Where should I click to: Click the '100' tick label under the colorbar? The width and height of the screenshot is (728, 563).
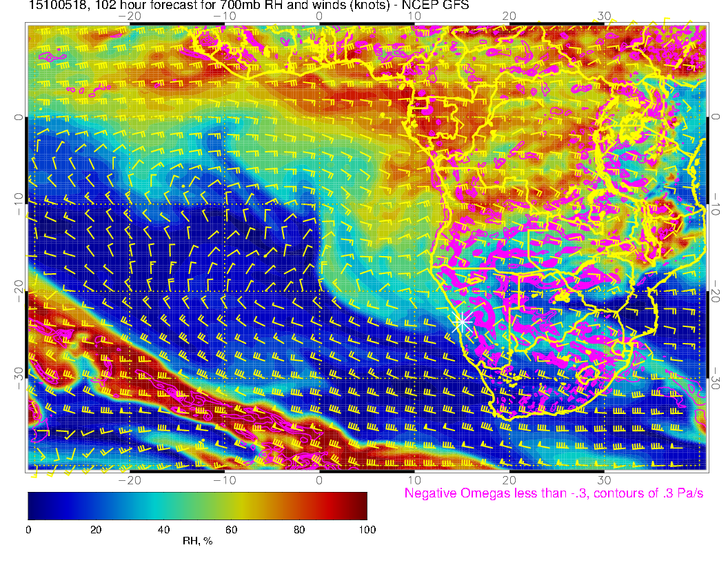367,530
